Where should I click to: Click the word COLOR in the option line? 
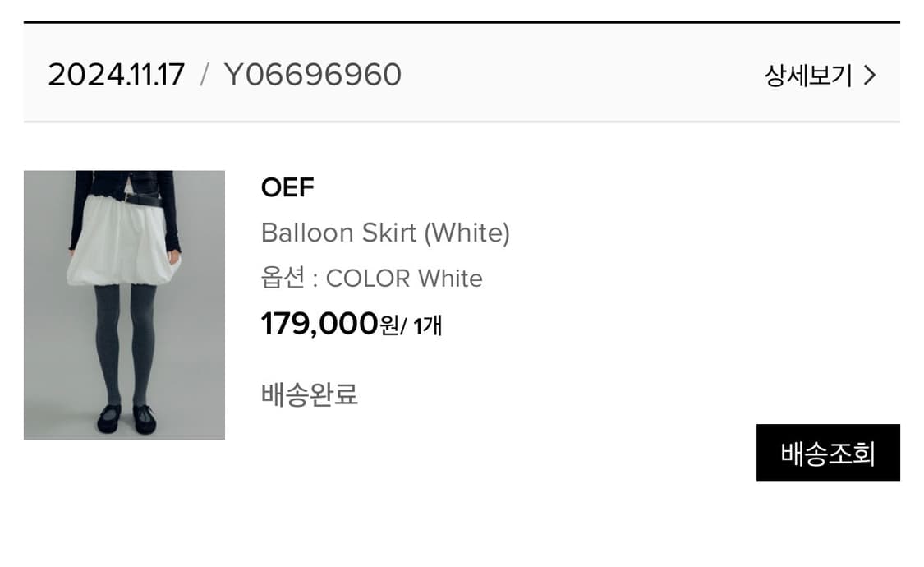pyautogui.click(x=368, y=279)
